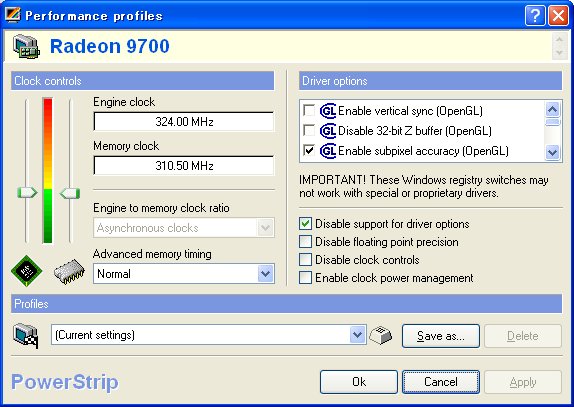The width and height of the screenshot is (574, 407).
Task: Click the Ok button
Action: (x=359, y=382)
